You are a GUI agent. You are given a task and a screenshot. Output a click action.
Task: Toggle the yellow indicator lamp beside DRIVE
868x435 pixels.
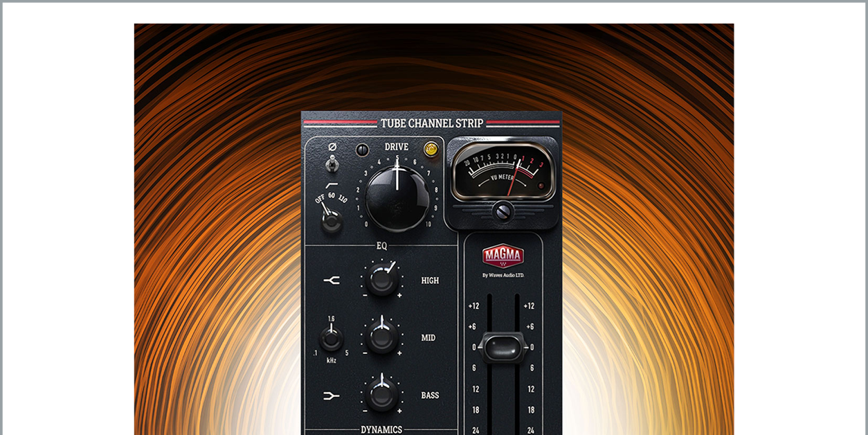[431, 148]
